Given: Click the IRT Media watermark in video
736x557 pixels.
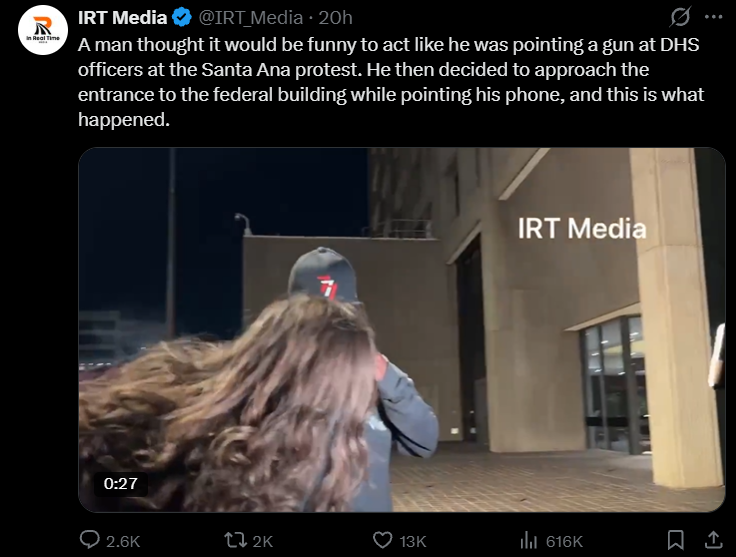Looking at the screenshot, I should [x=582, y=229].
